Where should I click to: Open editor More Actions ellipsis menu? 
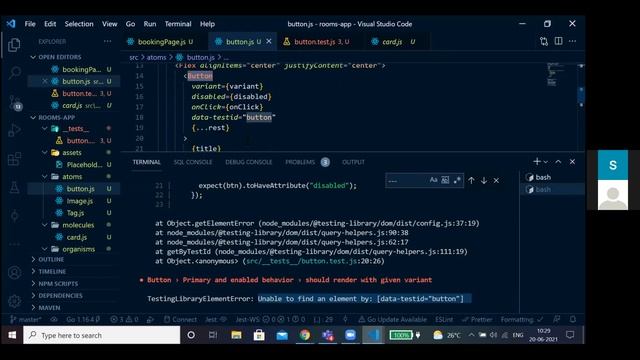(x=572, y=41)
